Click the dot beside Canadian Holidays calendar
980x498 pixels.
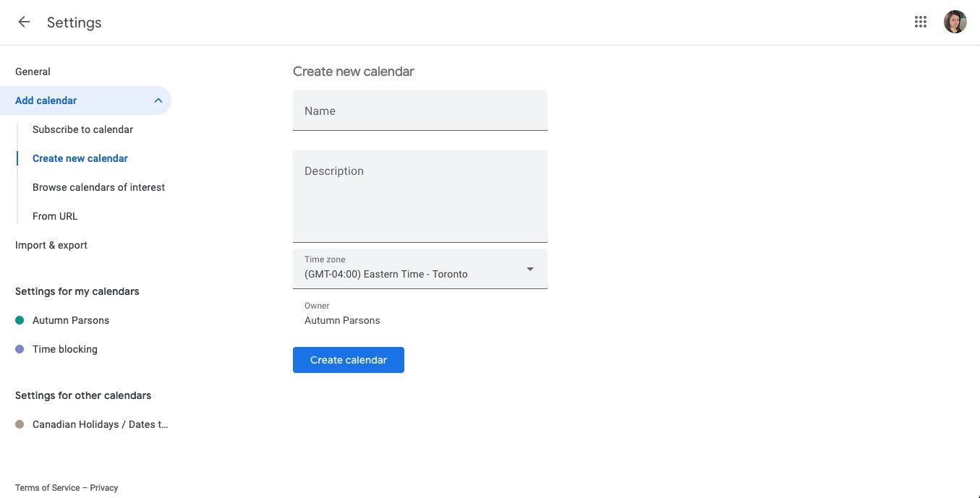(x=18, y=424)
